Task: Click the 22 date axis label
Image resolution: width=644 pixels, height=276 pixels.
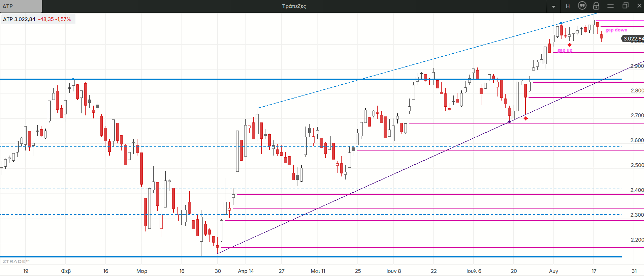Action: tap(434, 271)
